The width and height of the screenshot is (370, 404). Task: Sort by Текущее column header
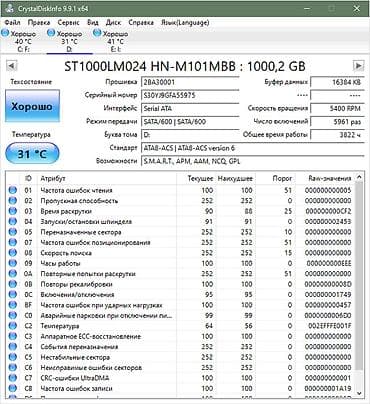tap(196, 179)
